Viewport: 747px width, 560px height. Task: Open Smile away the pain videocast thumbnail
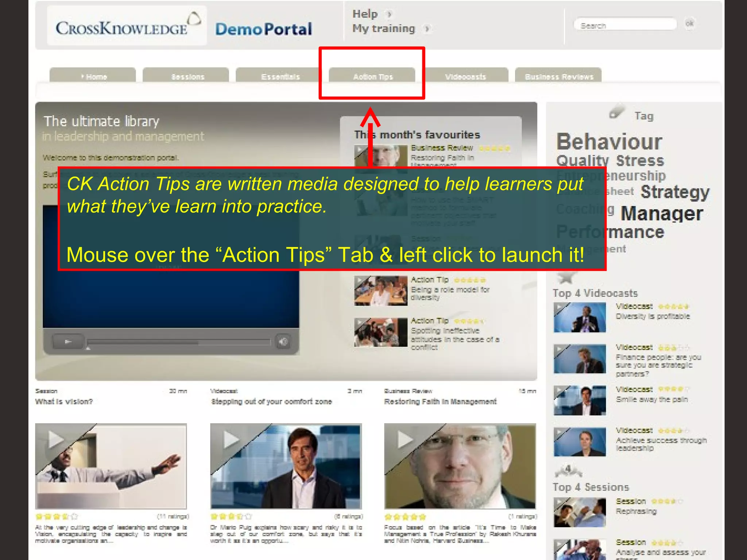click(x=580, y=400)
